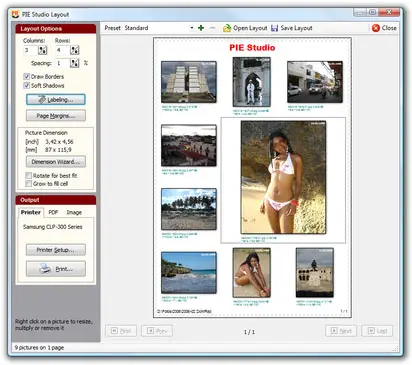Click the Output panel header
The height and width of the screenshot is (365, 412).
click(x=56, y=200)
